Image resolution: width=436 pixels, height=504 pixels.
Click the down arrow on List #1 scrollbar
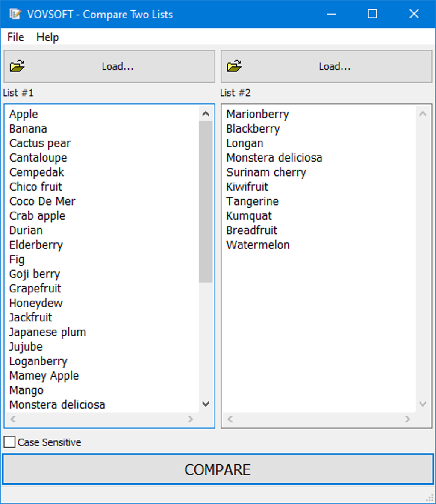pos(206,404)
